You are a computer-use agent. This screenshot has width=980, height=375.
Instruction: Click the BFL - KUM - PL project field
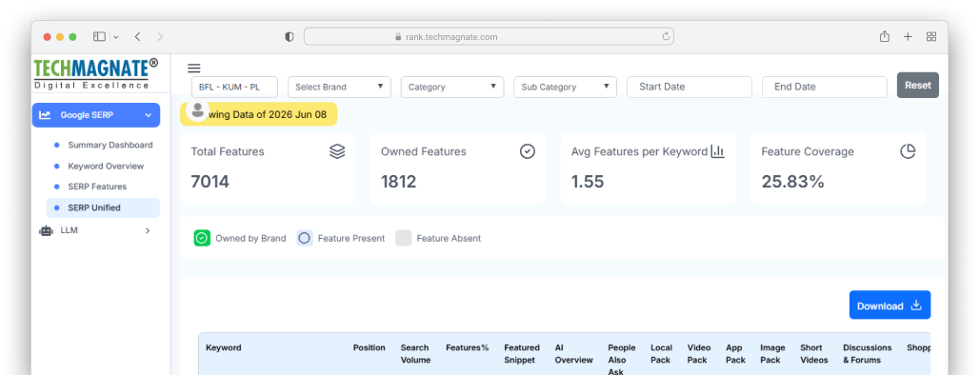[x=234, y=87]
